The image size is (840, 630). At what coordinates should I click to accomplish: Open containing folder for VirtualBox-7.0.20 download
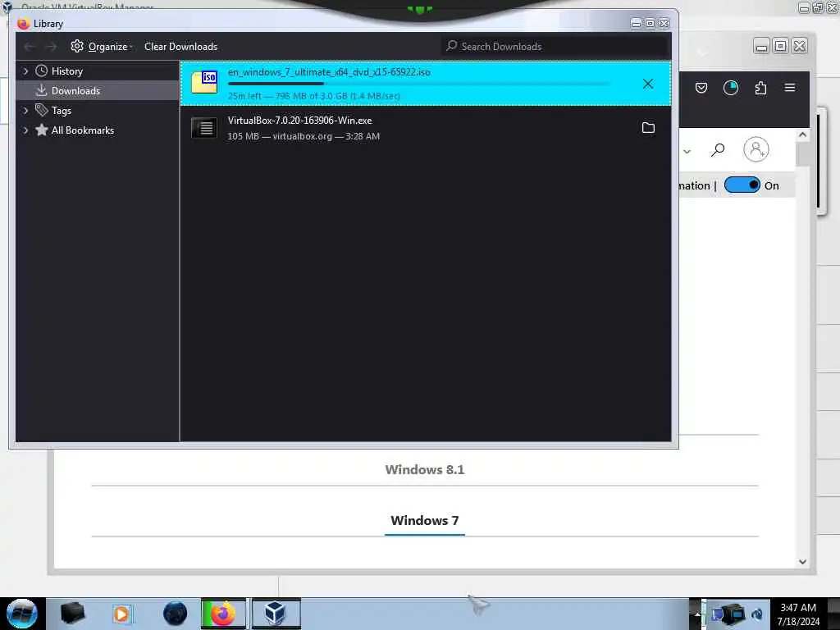click(648, 127)
